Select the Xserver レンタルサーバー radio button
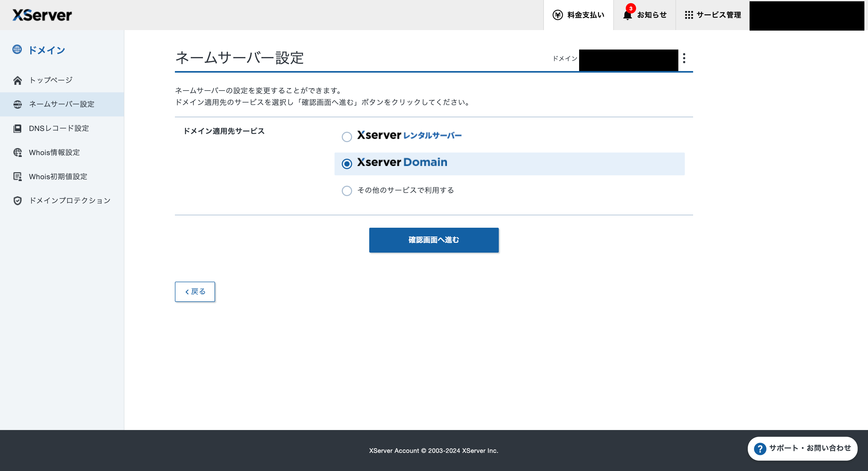This screenshot has width=868, height=471. tap(347, 137)
